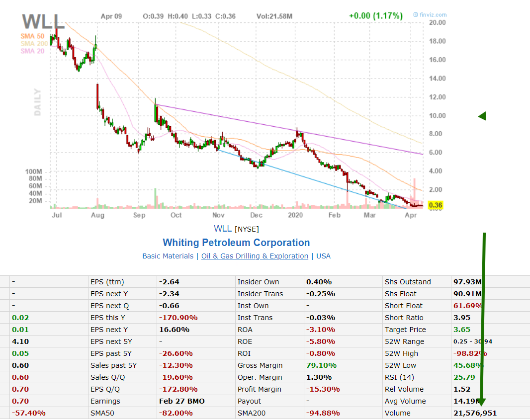530x420 pixels.
Task: Click the yellow 0.36 price tag
Action: click(x=436, y=205)
